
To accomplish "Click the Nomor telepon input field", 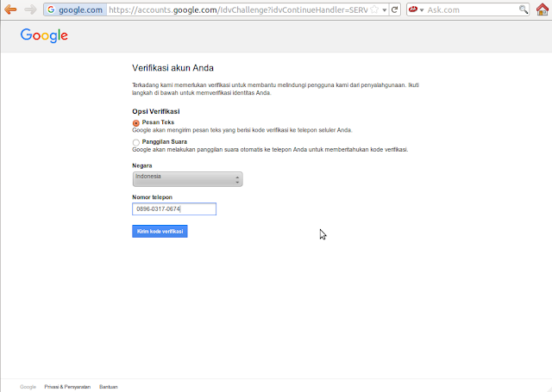I will pyautogui.click(x=174, y=208).
